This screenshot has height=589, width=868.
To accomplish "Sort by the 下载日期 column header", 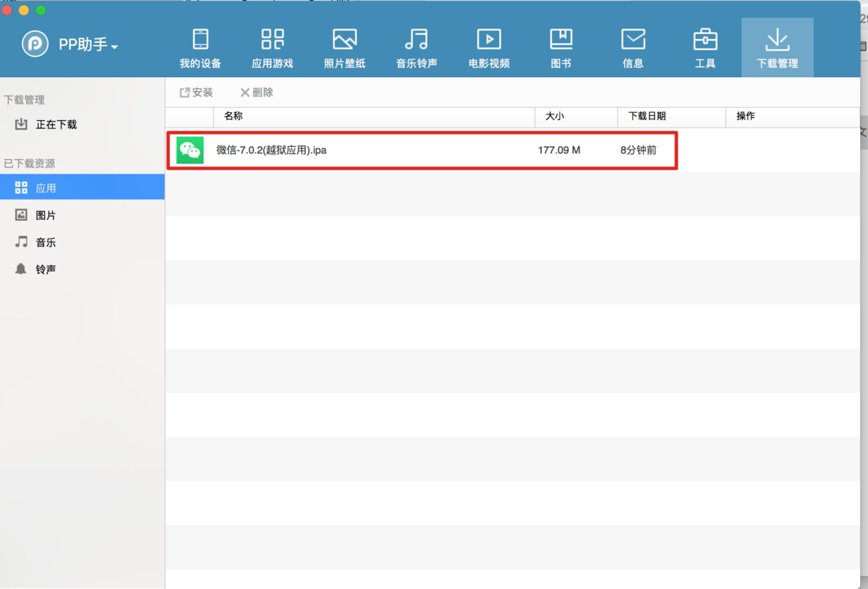I will click(672, 116).
